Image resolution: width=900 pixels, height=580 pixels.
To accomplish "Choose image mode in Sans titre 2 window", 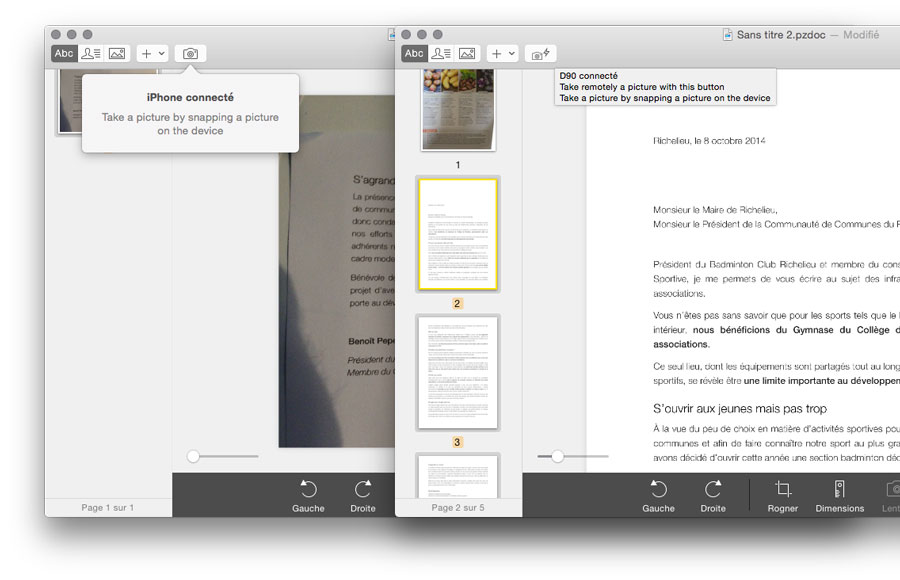I will [x=467, y=53].
